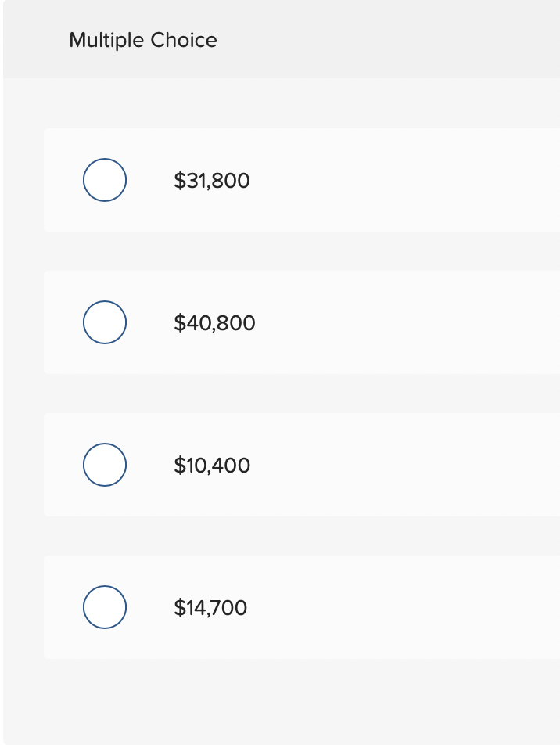Screen dimensions: 560x748
Task: Pick the $14,700 radio button
Action: 105,607
